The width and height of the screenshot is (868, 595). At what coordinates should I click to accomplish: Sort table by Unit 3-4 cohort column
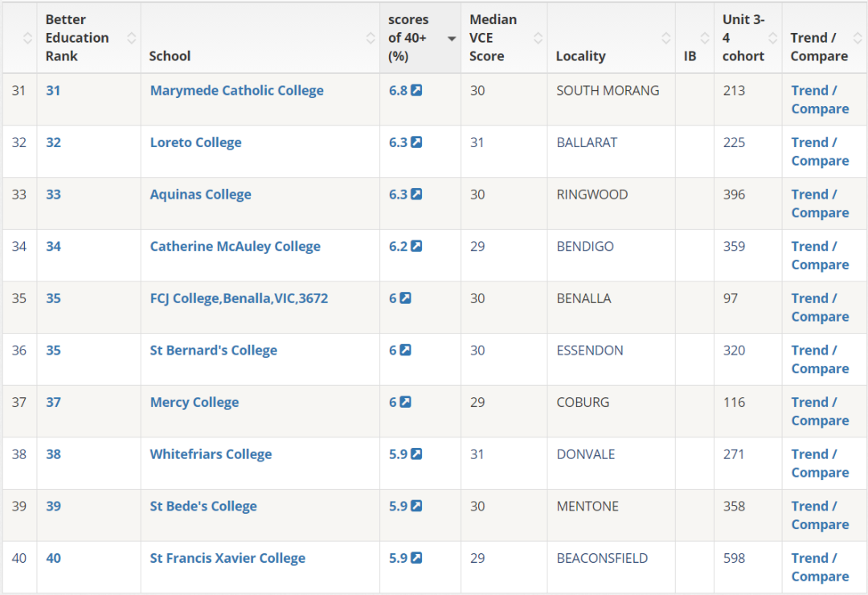pos(773,39)
